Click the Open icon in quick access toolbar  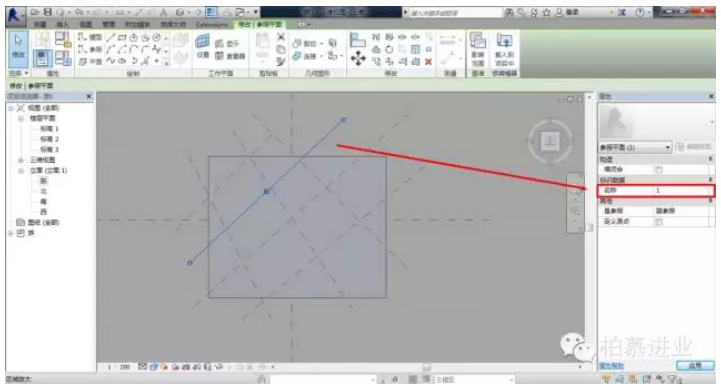coord(34,12)
